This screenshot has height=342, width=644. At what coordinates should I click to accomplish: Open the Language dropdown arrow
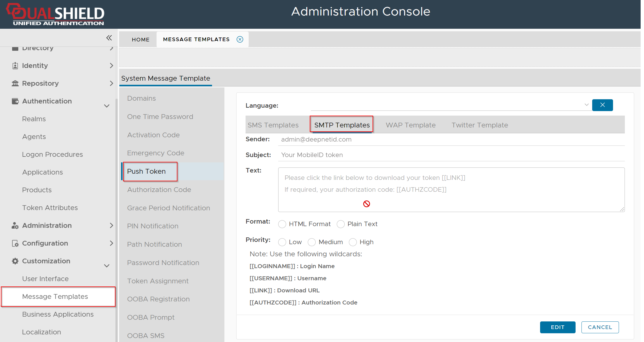(x=587, y=105)
